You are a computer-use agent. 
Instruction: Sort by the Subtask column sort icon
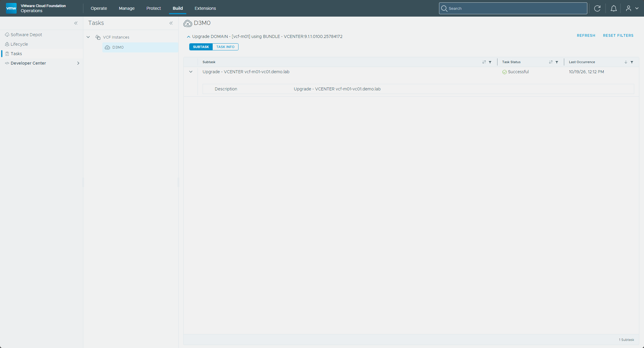[x=484, y=62]
